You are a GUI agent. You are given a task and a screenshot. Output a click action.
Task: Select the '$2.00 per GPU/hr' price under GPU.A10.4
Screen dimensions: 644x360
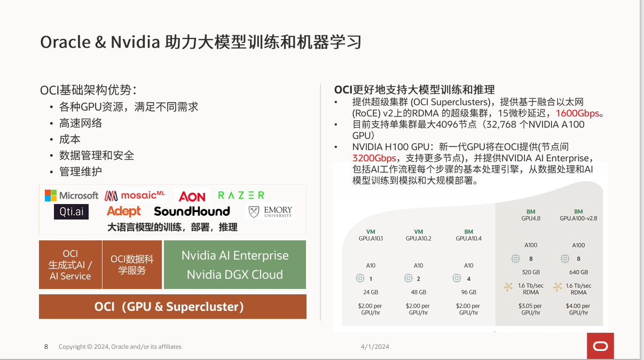point(469,309)
